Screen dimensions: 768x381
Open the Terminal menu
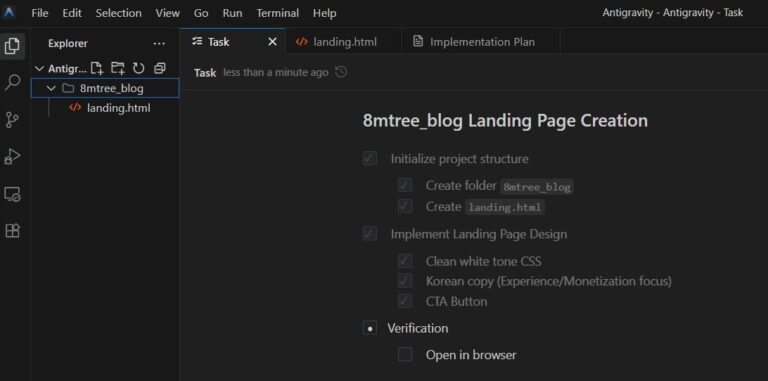click(x=278, y=13)
